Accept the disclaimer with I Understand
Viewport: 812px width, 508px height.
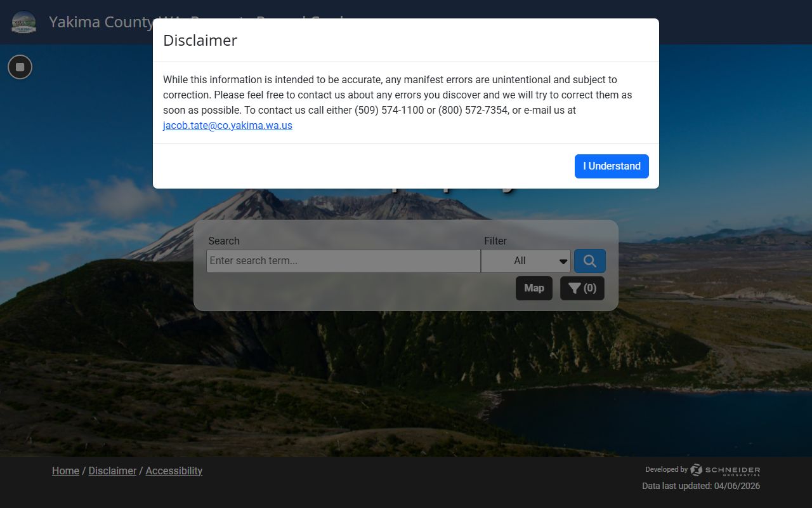611,166
